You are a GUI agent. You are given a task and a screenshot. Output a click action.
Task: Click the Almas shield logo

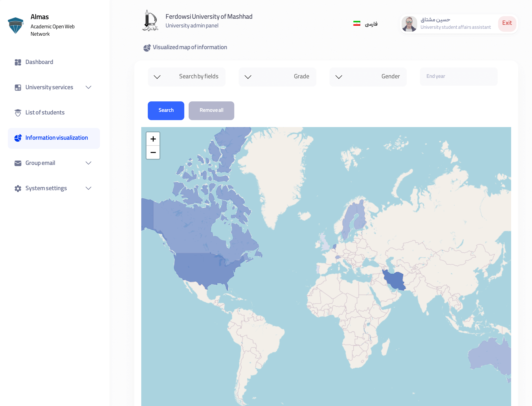[x=16, y=25]
